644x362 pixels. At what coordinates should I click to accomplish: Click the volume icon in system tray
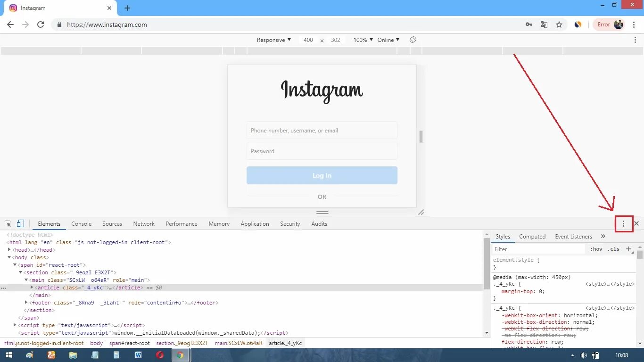584,355
